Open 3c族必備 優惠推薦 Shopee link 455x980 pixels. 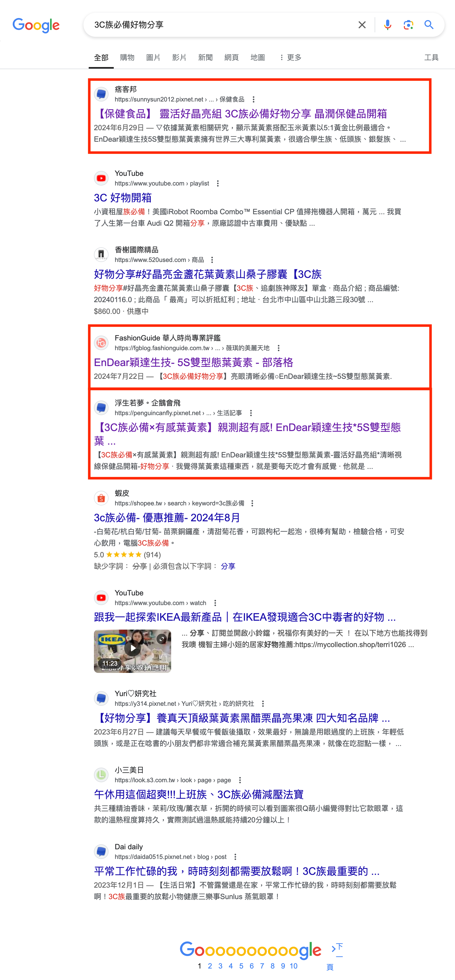pos(167,518)
